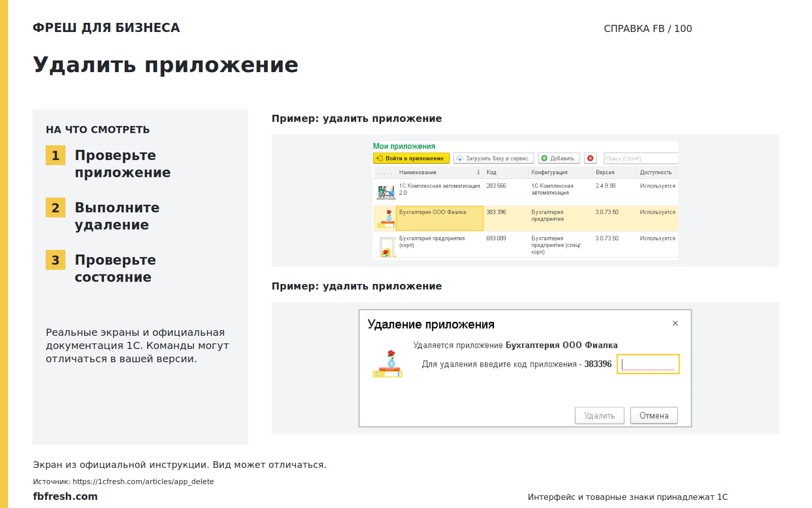Click icon of Бухгалтерия ООО Фиалка row
Image resolution: width=812 pixels, height=508 pixels.
click(x=387, y=219)
